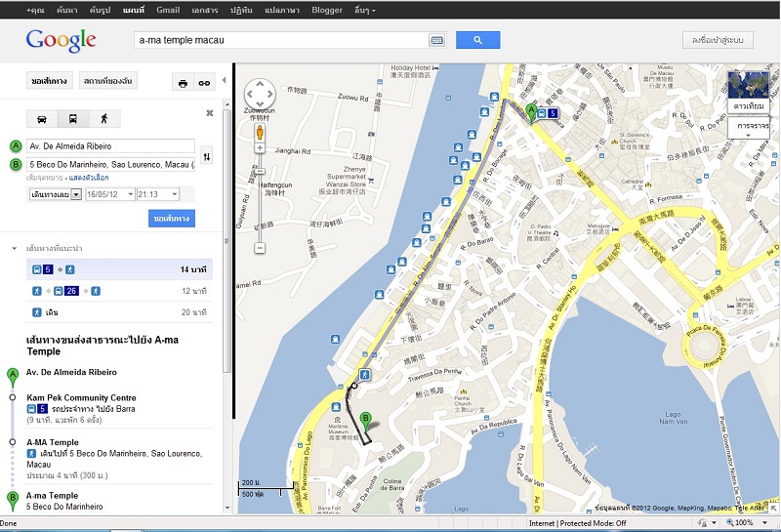The image size is (781, 532).
Task: Click สถานที่ของฉัน my places button
Action: pyautogui.click(x=107, y=81)
